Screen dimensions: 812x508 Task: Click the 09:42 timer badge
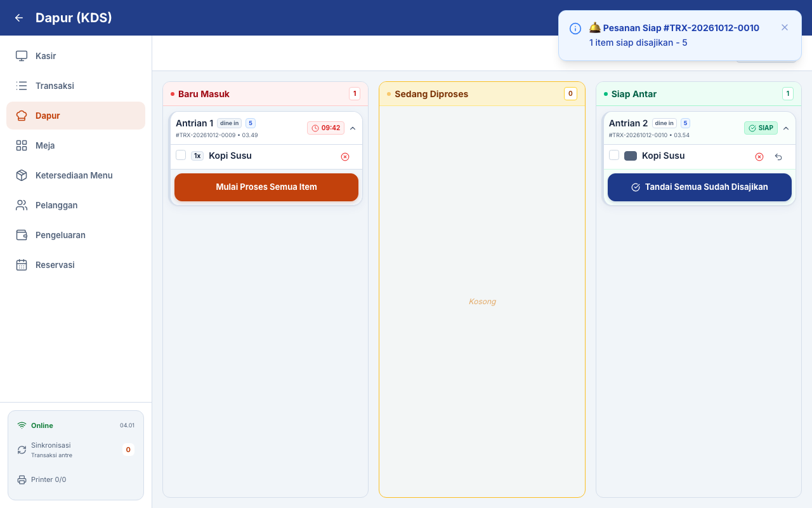(326, 128)
